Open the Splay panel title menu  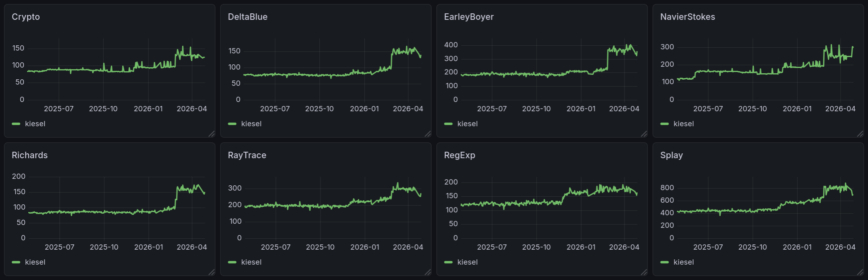coord(671,155)
